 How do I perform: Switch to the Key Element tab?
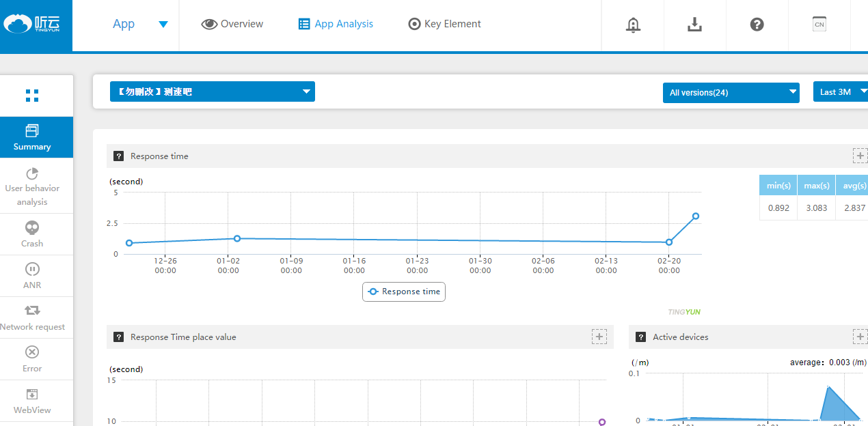pos(444,24)
